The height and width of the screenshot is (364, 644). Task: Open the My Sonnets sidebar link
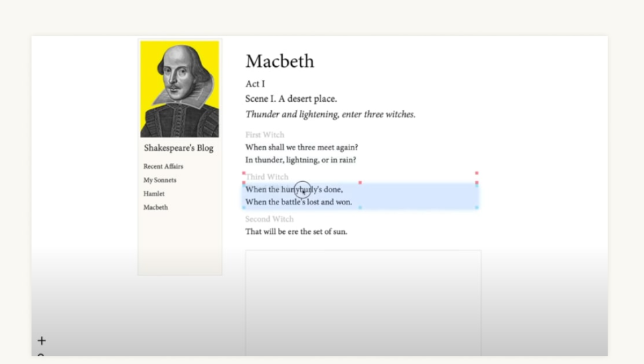coord(159,180)
